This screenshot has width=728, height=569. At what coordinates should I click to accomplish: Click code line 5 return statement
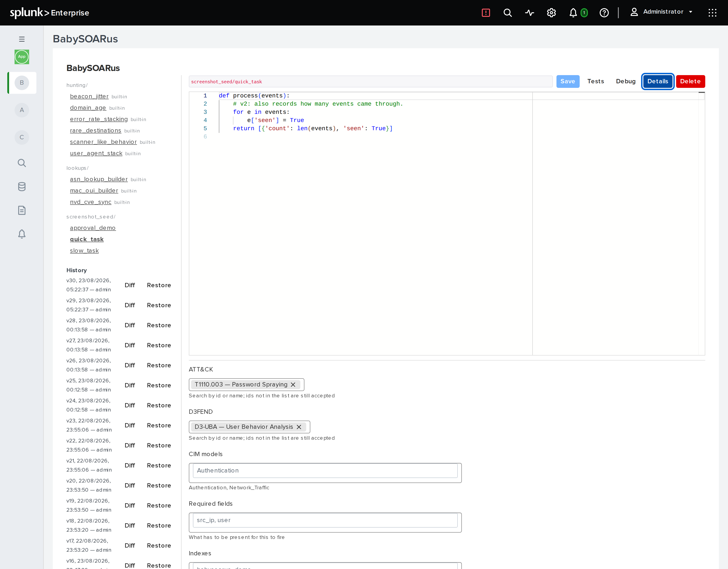[x=313, y=128]
